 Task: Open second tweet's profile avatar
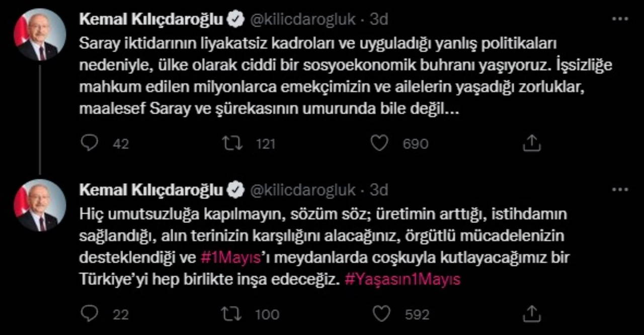pyautogui.click(x=40, y=205)
